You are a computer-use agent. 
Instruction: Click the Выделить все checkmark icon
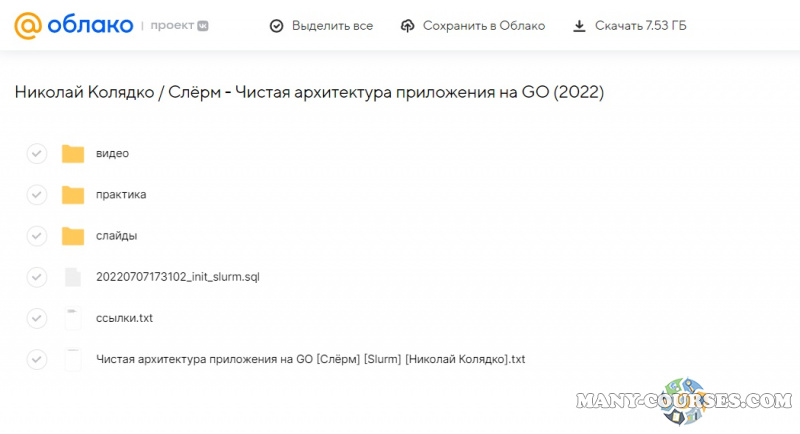(x=277, y=26)
